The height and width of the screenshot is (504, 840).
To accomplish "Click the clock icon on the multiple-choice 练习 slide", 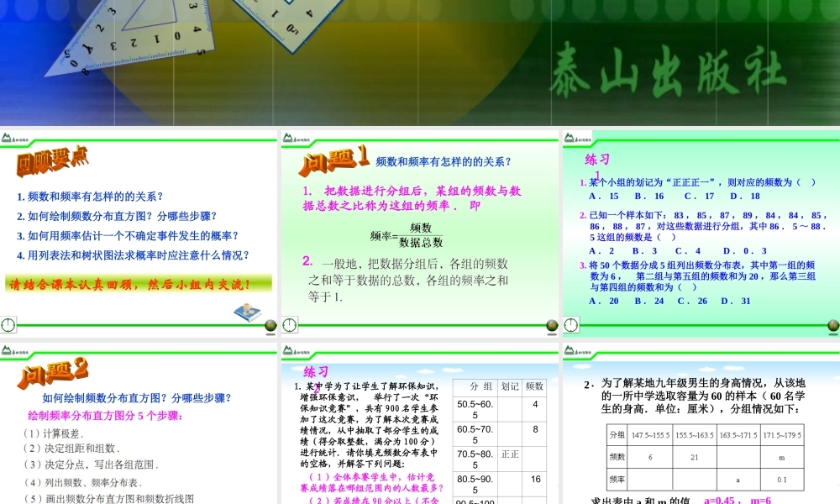I will coord(571,324).
